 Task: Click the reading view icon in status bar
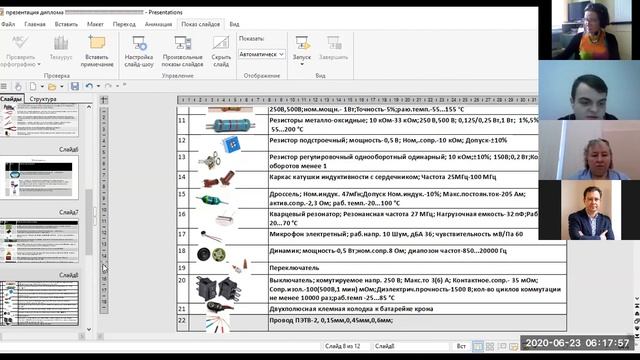[x=502, y=346]
